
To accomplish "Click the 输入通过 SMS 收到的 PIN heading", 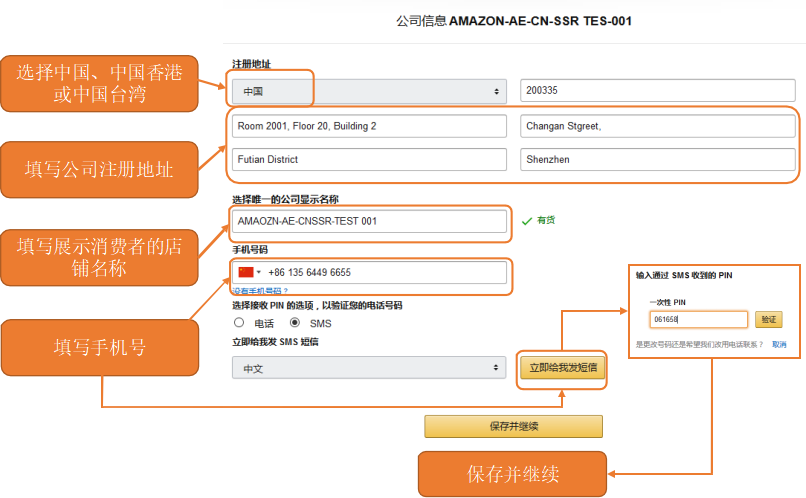I will (684, 275).
